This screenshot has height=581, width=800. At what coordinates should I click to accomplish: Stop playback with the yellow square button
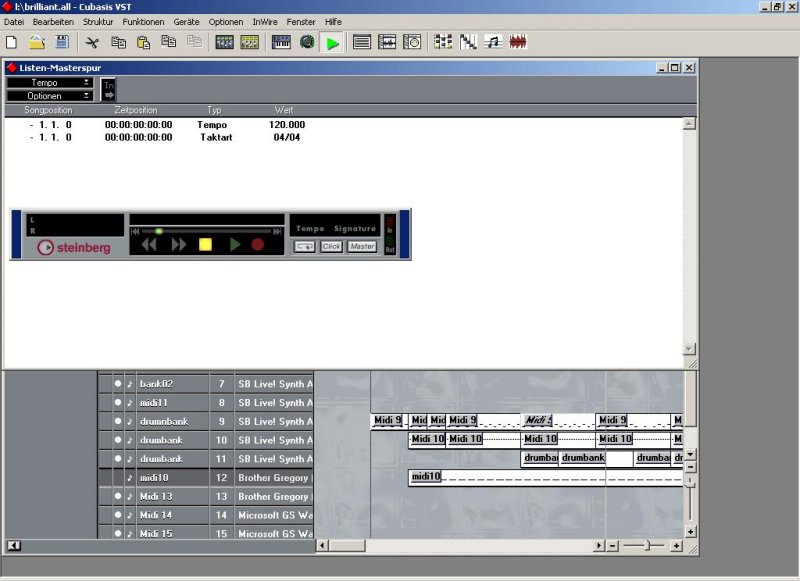[205, 245]
